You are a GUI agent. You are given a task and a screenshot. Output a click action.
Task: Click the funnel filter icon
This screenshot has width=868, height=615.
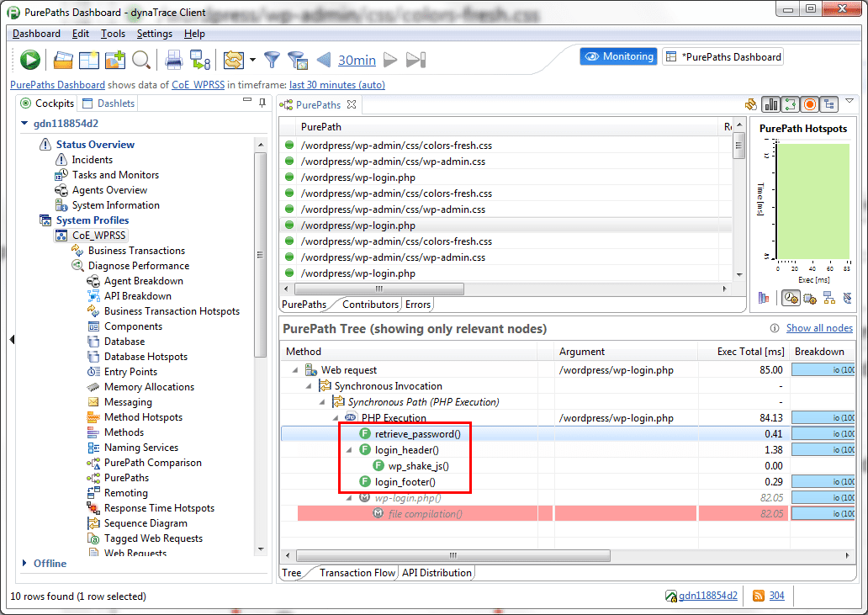click(272, 60)
